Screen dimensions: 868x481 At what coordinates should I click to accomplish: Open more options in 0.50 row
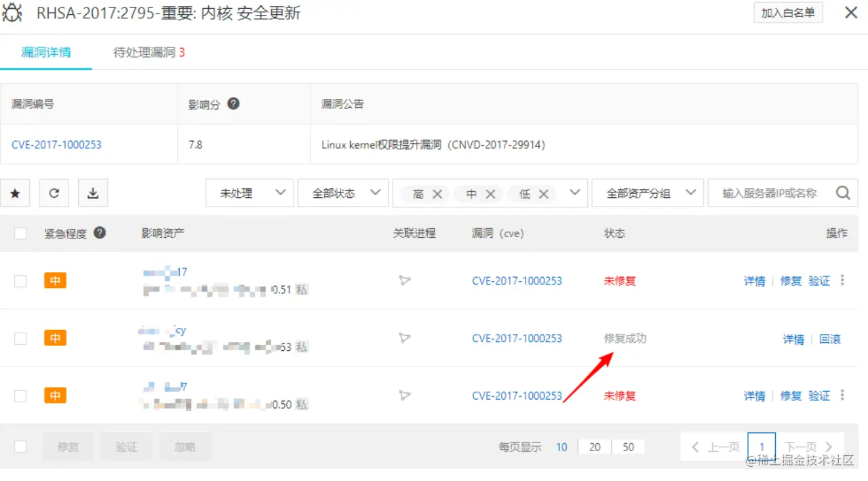(842, 395)
